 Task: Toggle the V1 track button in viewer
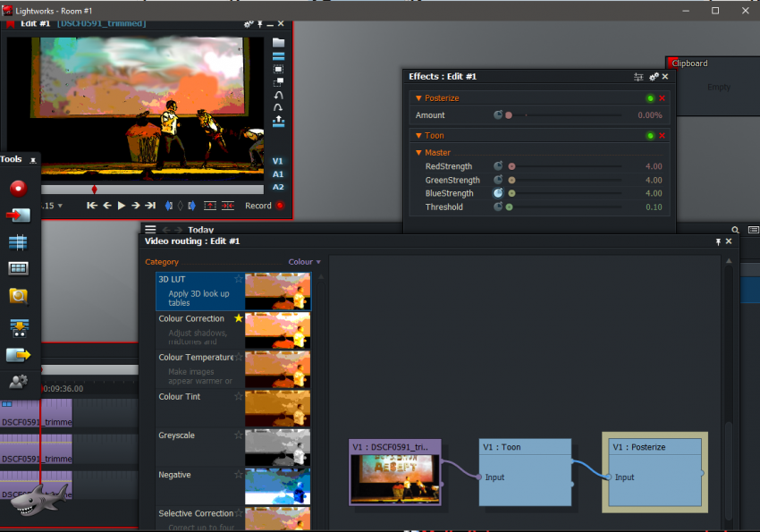pyautogui.click(x=277, y=161)
